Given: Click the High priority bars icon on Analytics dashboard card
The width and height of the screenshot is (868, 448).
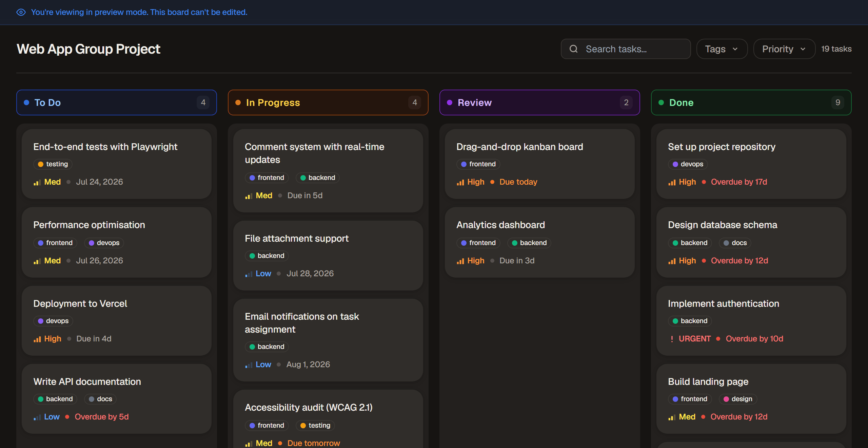Looking at the screenshot, I should pyautogui.click(x=460, y=261).
